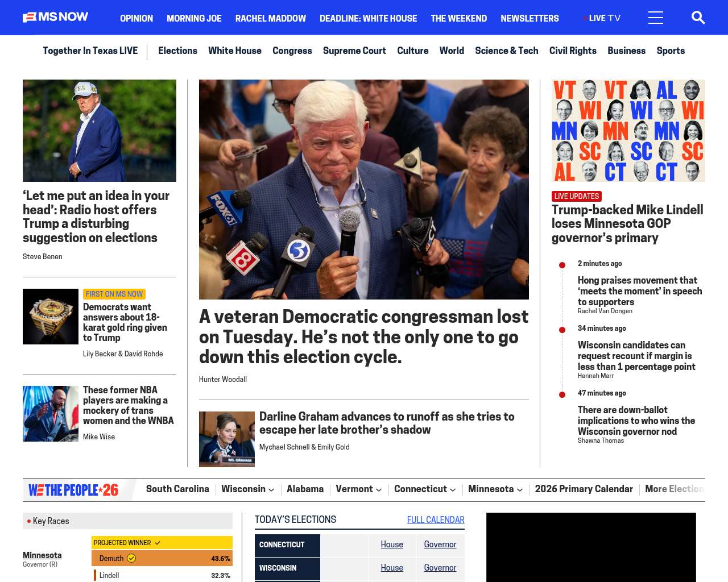Open the state candidates collage image
Screen dimensions: 728x582
(x=628, y=131)
